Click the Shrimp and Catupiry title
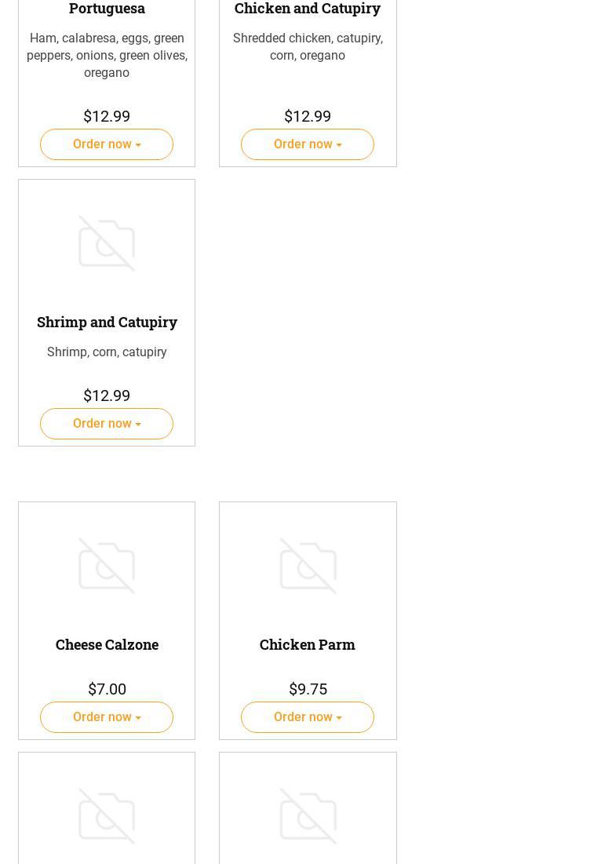Image resolution: width=616 pixels, height=864 pixels. tap(107, 322)
